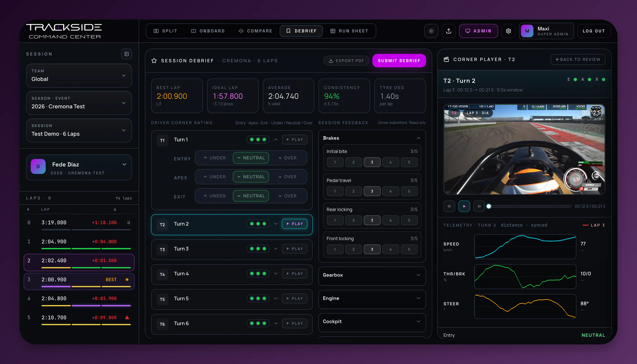Click the red warning triangle on lap 5
The width and height of the screenshot is (637, 364).
(127, 317)
